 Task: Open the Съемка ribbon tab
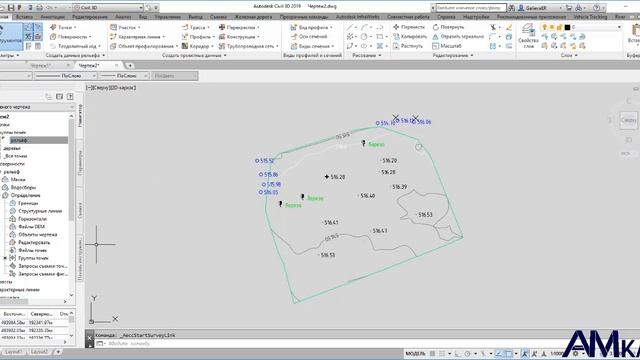218,17
